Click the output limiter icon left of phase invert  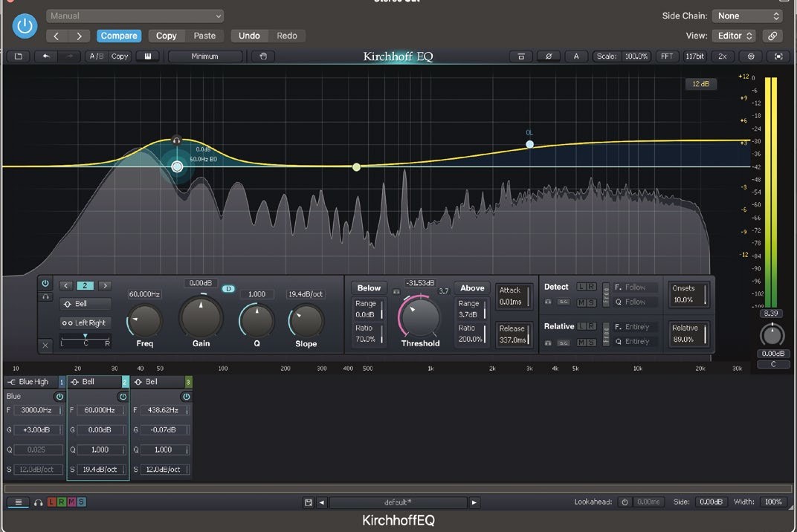tap(521, 56)
